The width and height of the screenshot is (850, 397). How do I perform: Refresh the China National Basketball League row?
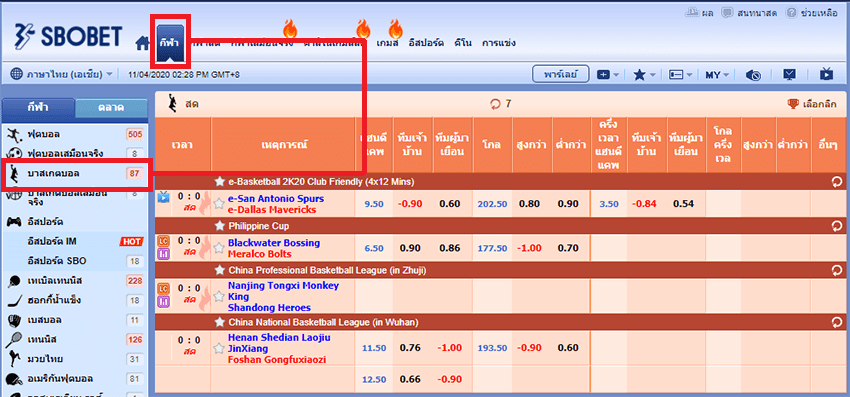[837, 322]
